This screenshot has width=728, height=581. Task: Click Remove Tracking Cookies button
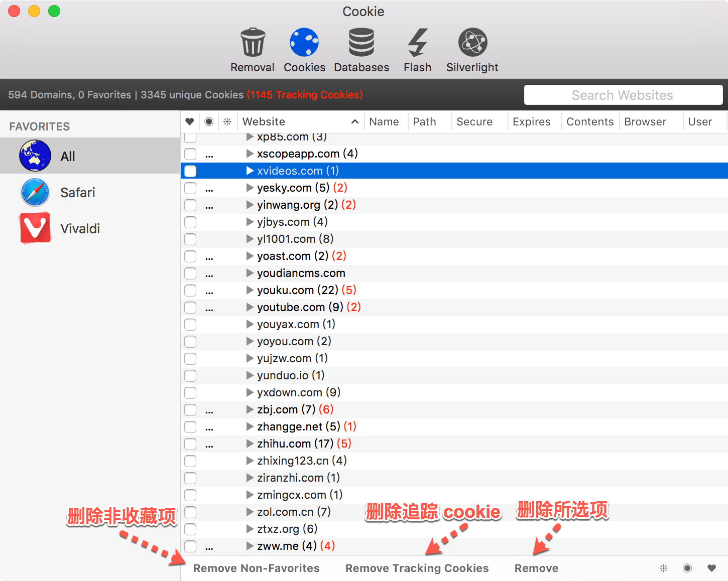[417, 568]
